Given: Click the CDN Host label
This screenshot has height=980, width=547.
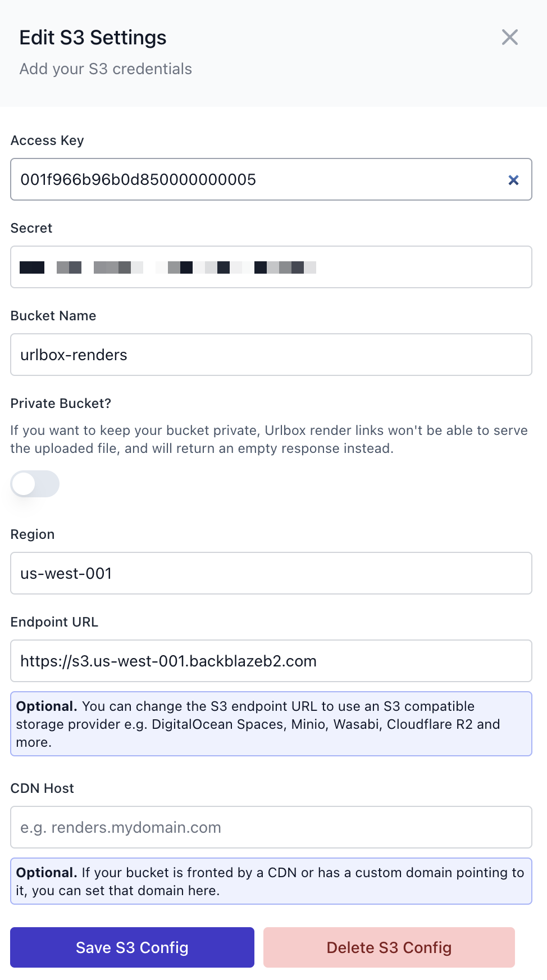Looking at the screenshot, I should pyautogui.click(x=42, y=788).
